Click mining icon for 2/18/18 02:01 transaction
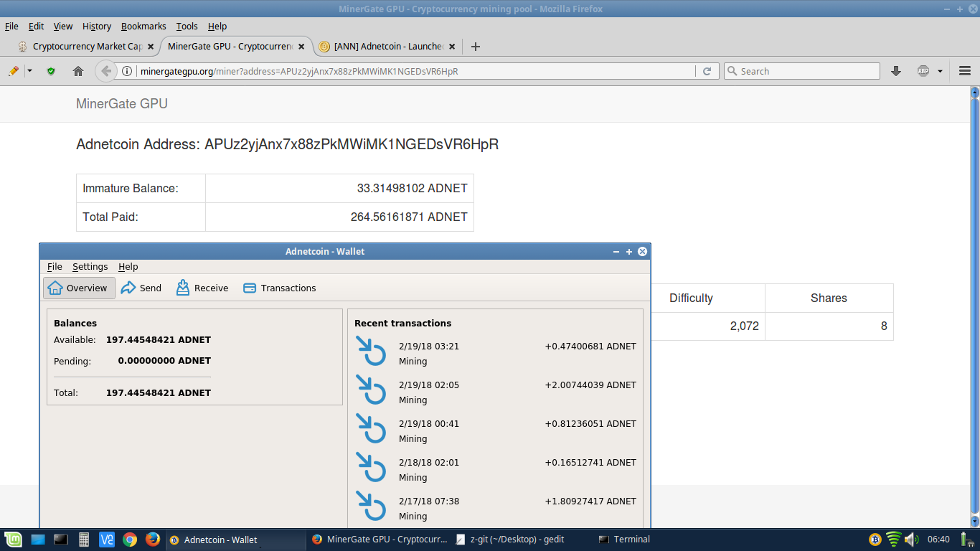 [371, 468]
